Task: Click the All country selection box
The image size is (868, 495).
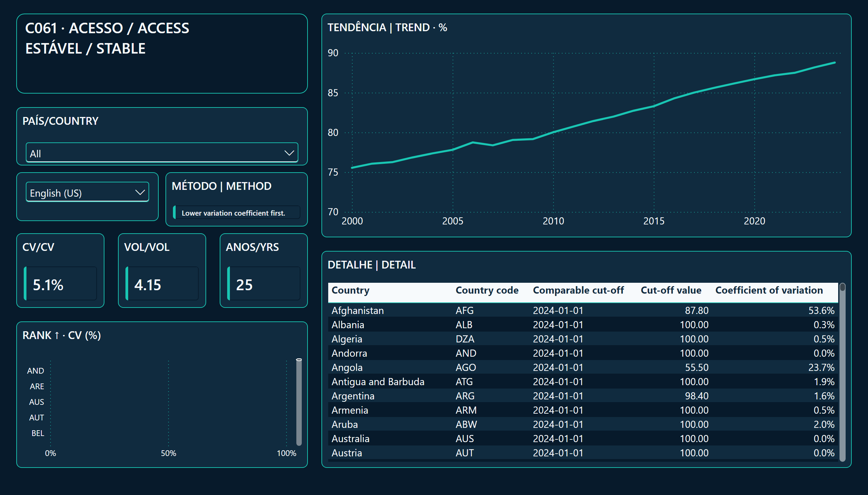Action: (x=162, y=153)
